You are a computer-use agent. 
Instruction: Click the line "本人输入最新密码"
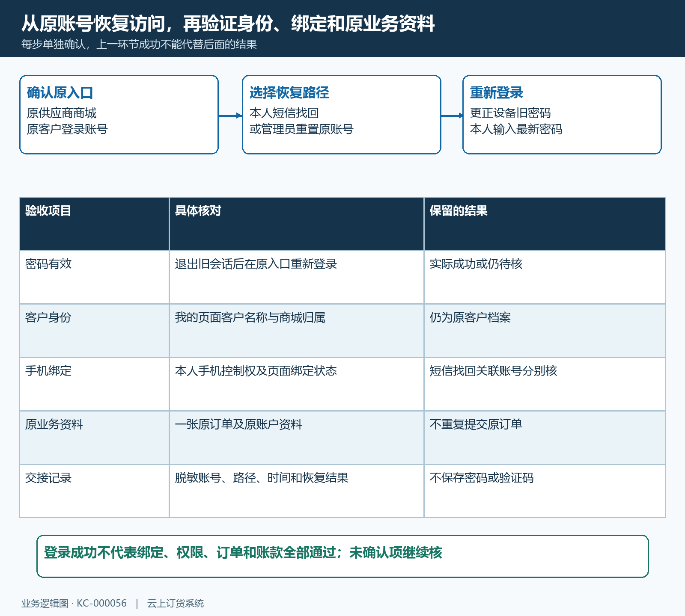(x=516, y=129)
